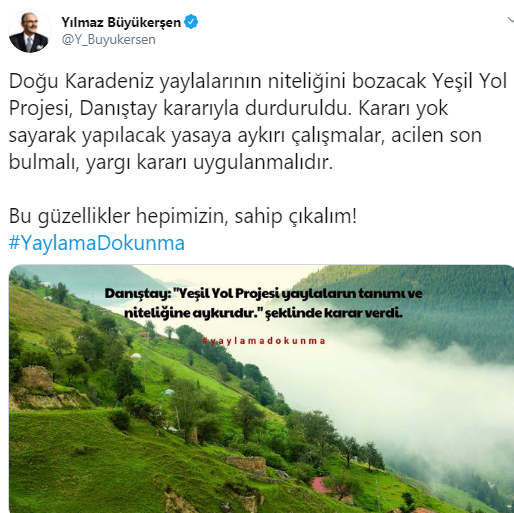Open Yılmaz Büyükerşen's profile picture
Image resolution: width=514 pixels, height=513 pixels.
30,31
